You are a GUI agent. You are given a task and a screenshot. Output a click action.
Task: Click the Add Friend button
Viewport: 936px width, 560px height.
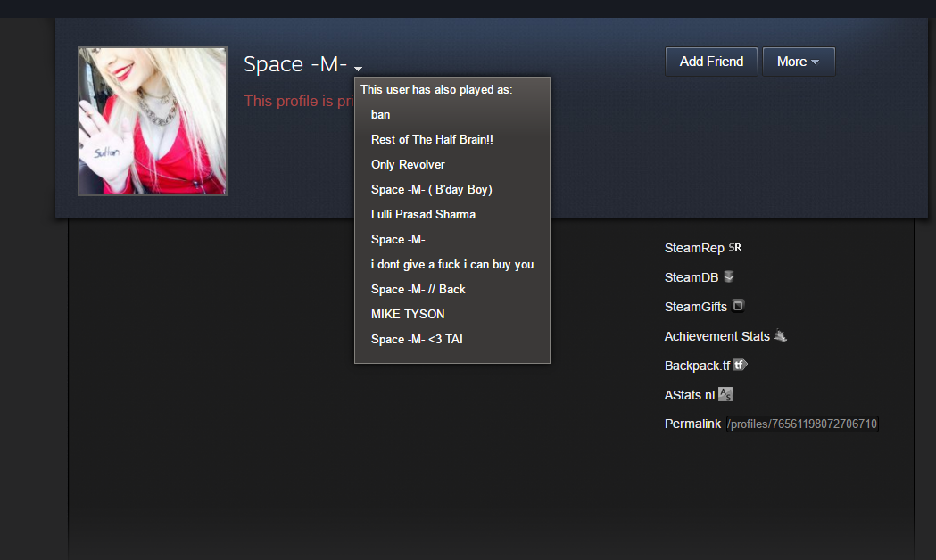coord(711,62)
